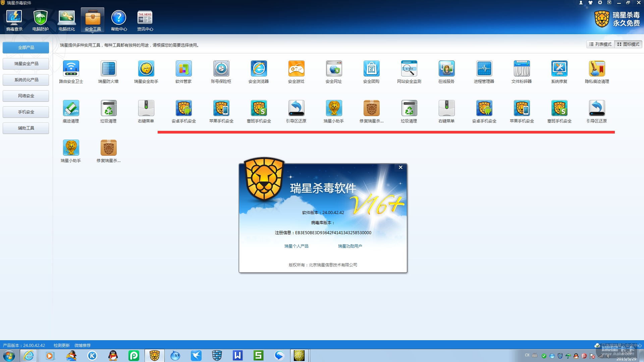Close the 瑞星杀毒软件 about dialog
The image size is (644, 362).
point(400,167)
